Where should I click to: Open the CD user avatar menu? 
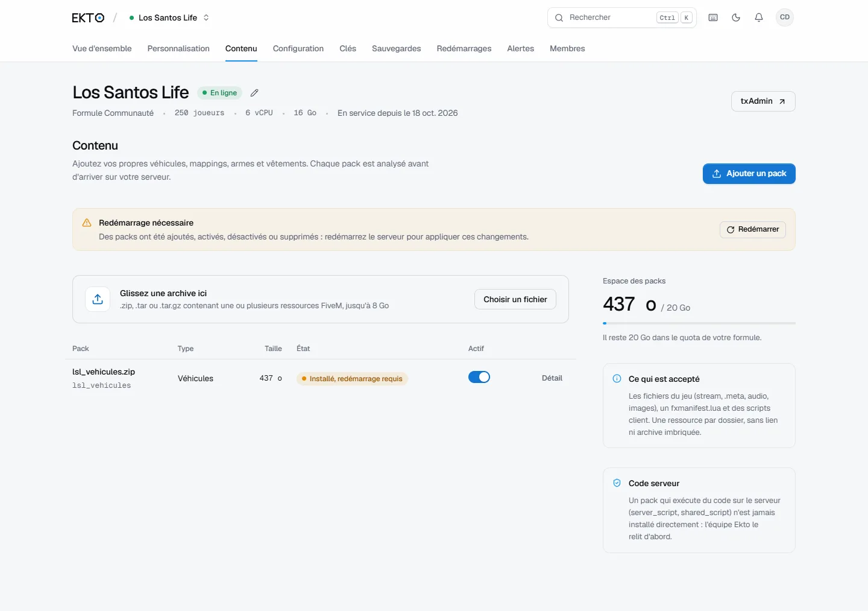[x=785, y=17]
